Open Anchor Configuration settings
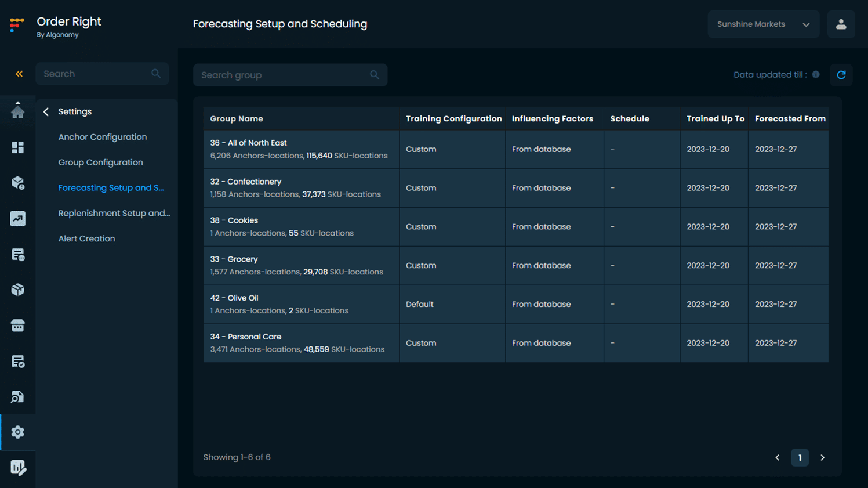 [103, 137]
